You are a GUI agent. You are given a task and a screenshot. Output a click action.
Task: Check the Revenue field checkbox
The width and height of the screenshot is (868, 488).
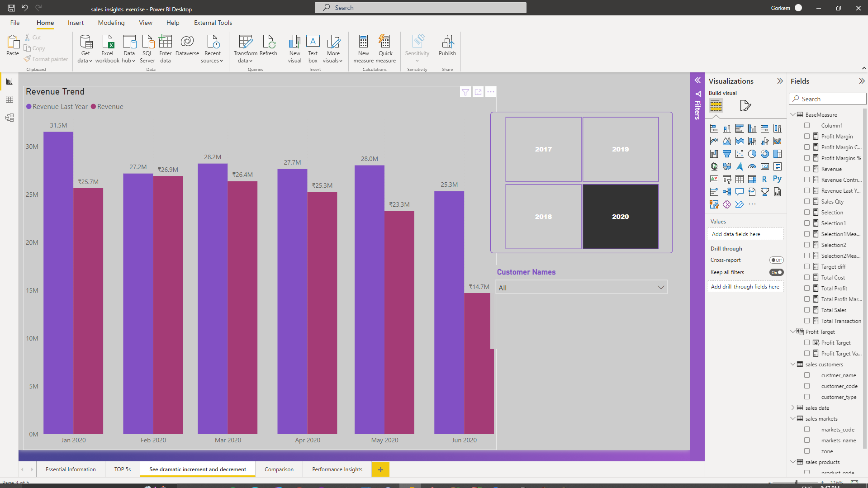[807, 169]
